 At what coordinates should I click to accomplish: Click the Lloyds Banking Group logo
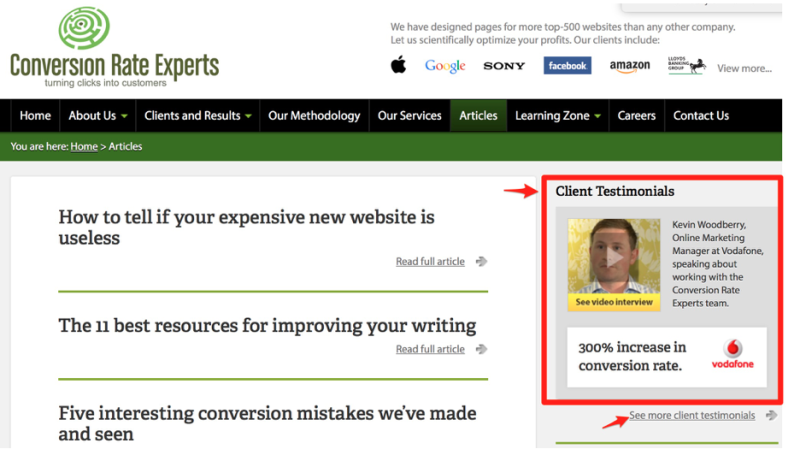686,65
